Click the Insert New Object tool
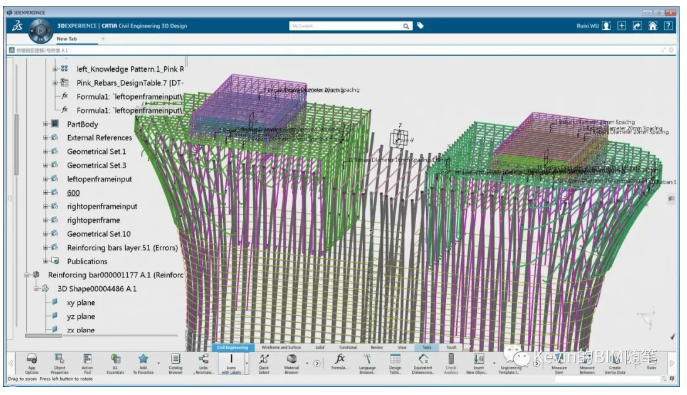 478,363
